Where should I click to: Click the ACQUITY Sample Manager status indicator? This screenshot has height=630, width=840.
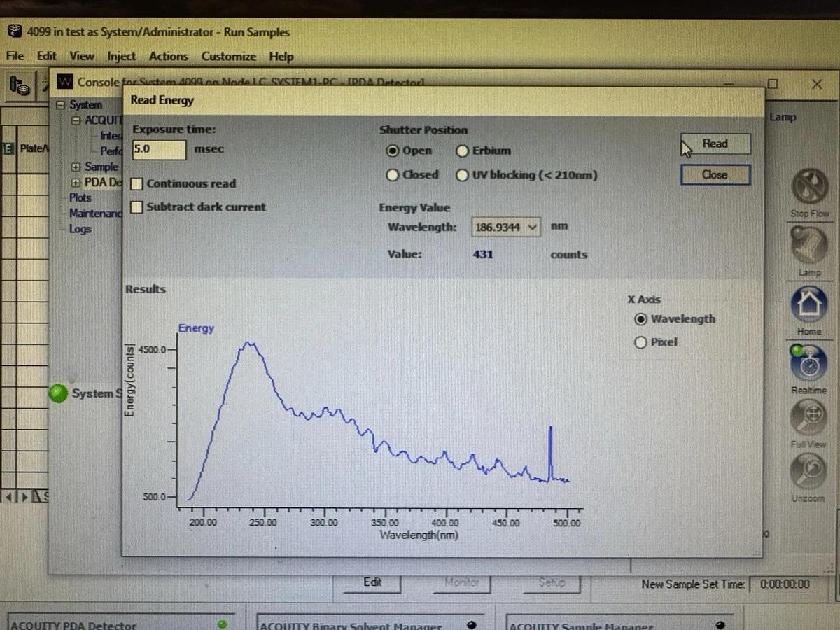(721, 625)
